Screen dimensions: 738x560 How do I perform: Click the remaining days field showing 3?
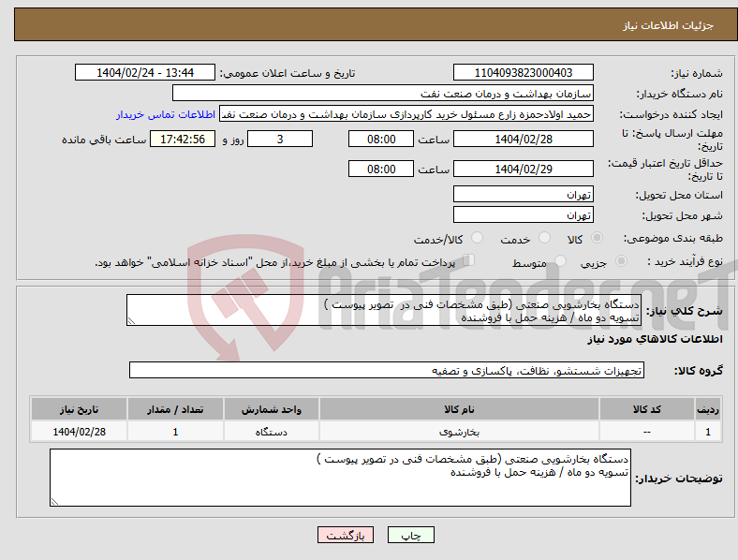280,140
